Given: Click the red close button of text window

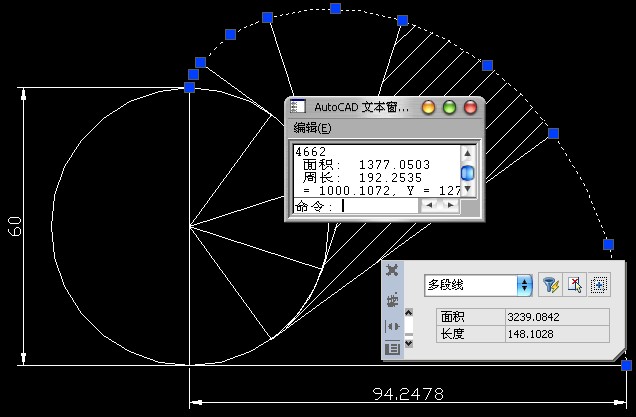Looking at the screenshot, I should click(470, 107).
